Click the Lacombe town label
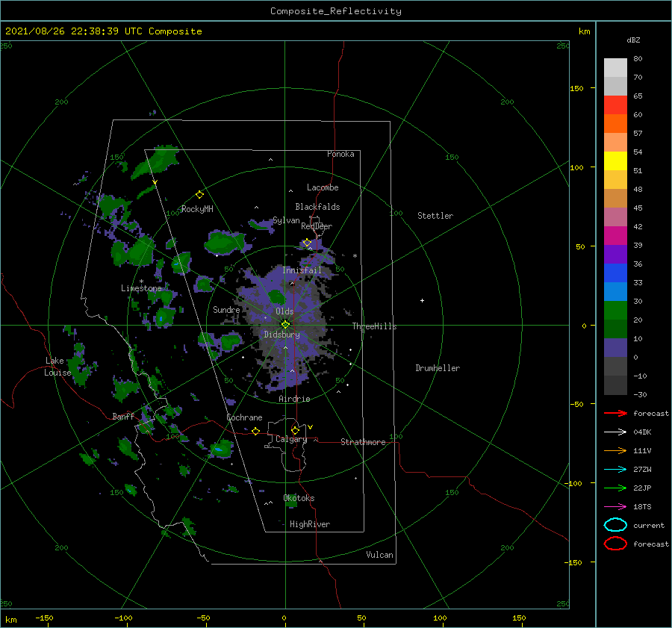This screenshot has height=628, width=672. coord(323,187)
